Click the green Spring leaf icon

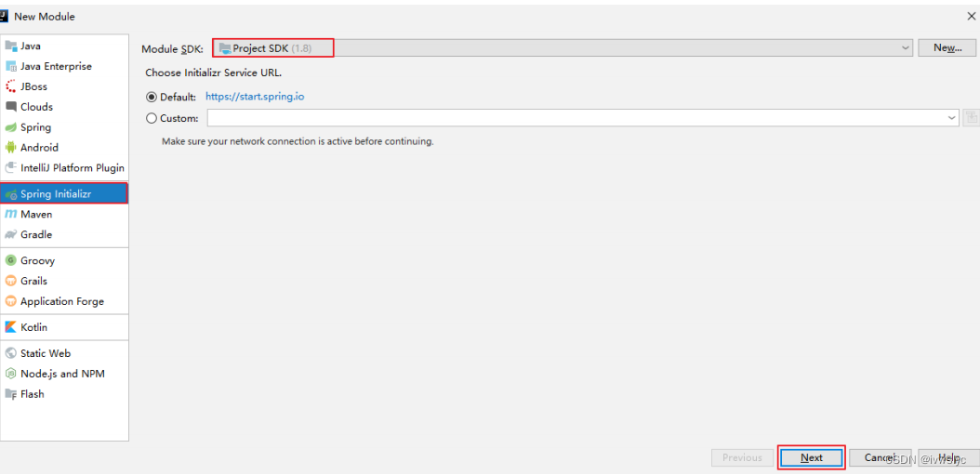(x=10, y=127)
